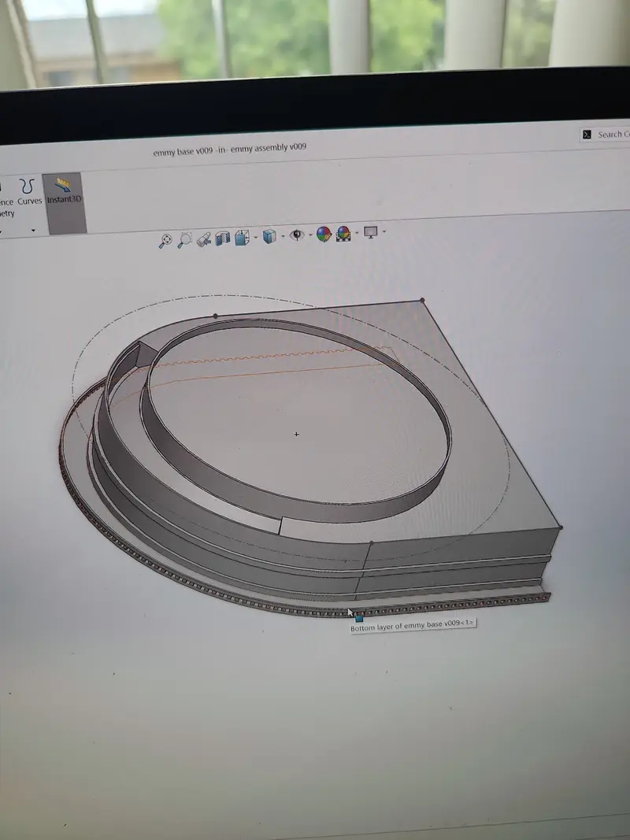Toggle the Hide/Show Items eye icon
Viewport: 630px width, 840px height.
coord(297,235)
